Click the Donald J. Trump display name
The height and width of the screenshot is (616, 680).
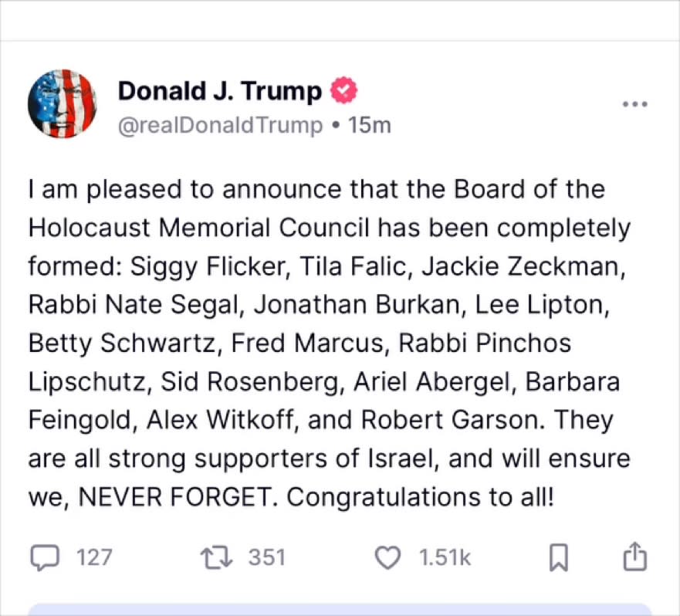coord(219,92)
